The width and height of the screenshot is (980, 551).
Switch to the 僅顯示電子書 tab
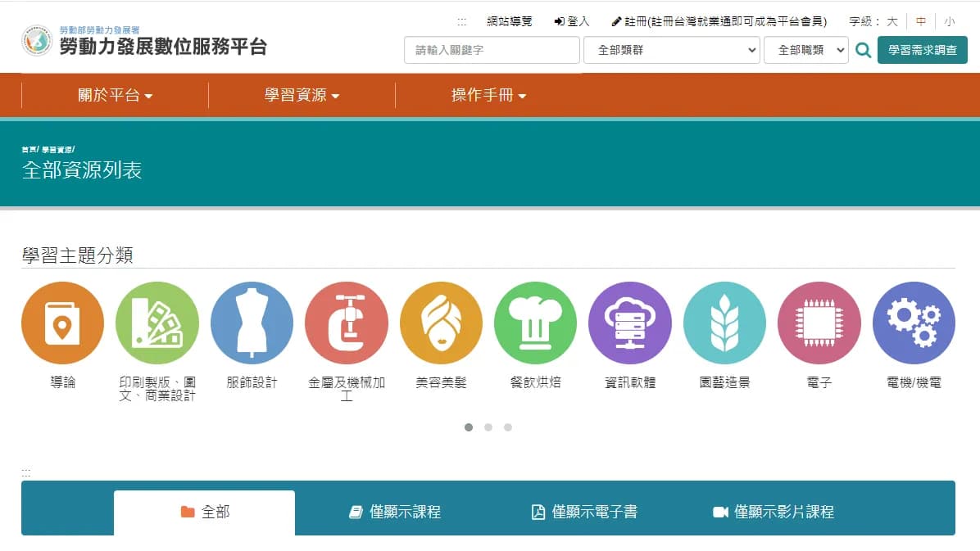click(584, 512)
